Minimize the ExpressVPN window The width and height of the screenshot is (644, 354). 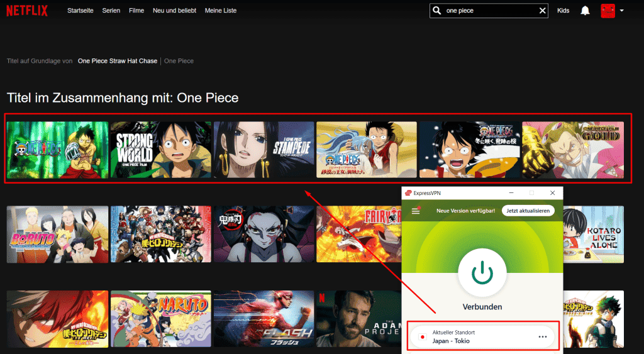click(x=511, y=193)
